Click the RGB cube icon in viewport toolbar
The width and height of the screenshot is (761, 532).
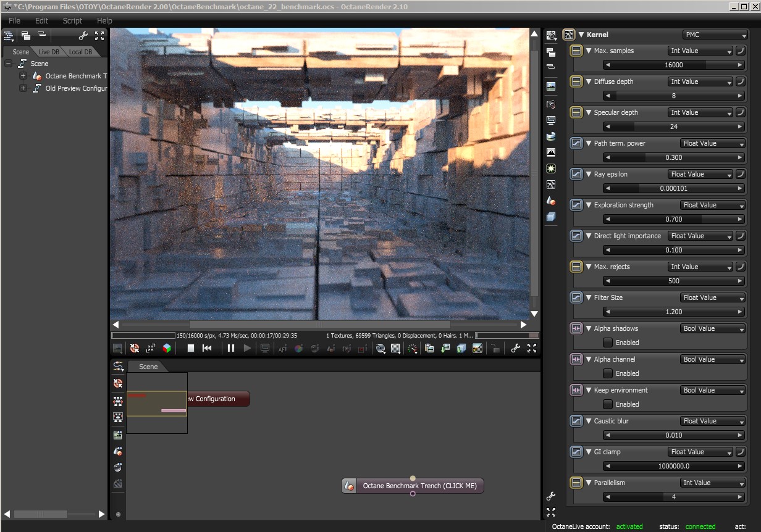pos(167,348)
